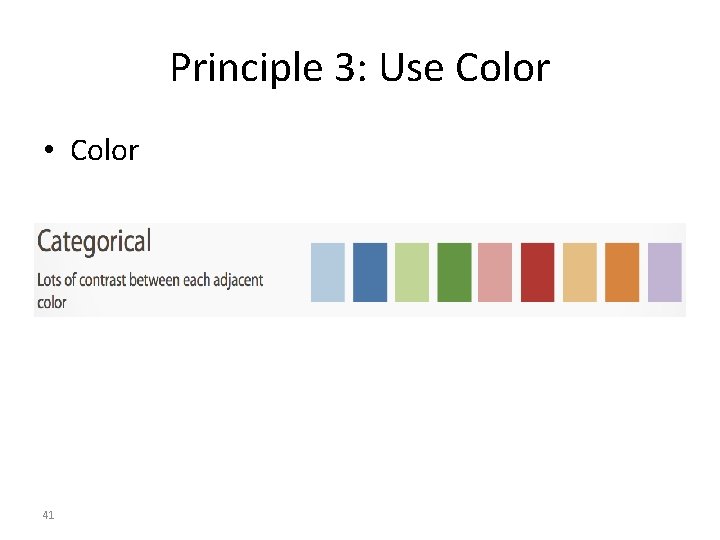Pick the light green color swatch
This screenshot has width=720, height=540.
[x=412, y=272]
